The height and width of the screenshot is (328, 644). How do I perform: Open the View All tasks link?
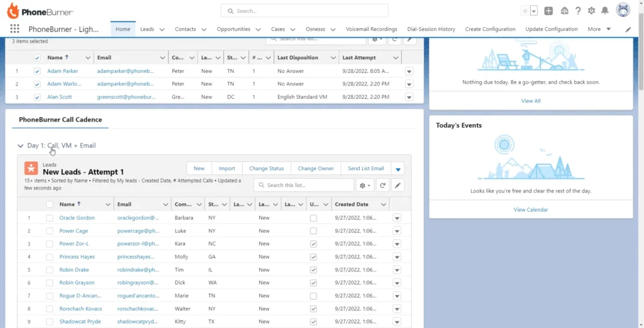click(531, 101)
